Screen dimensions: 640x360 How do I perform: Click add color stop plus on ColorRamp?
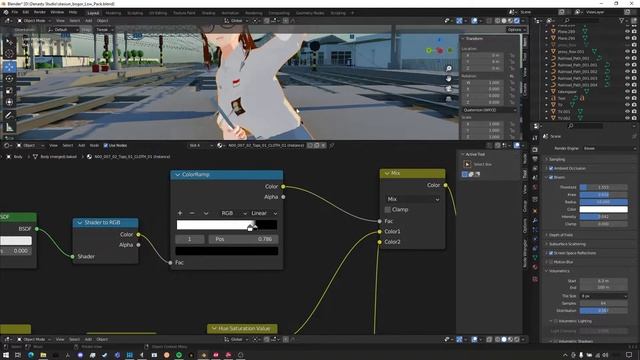[180, 213]
